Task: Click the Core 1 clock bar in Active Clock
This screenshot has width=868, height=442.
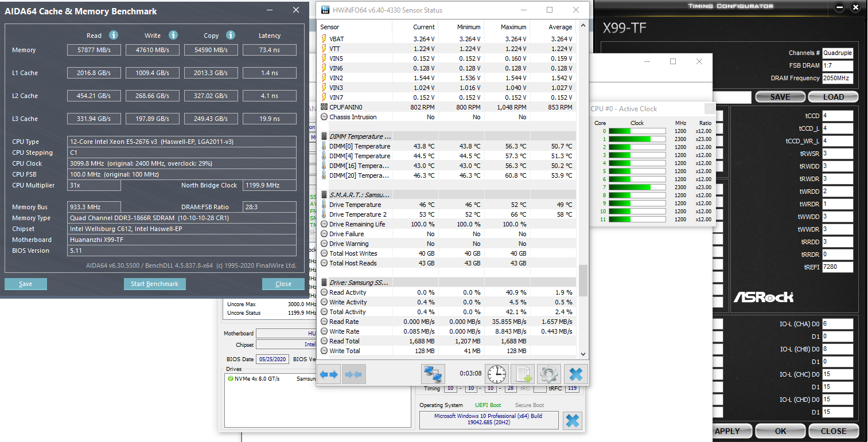Action: tap(637, 139)
